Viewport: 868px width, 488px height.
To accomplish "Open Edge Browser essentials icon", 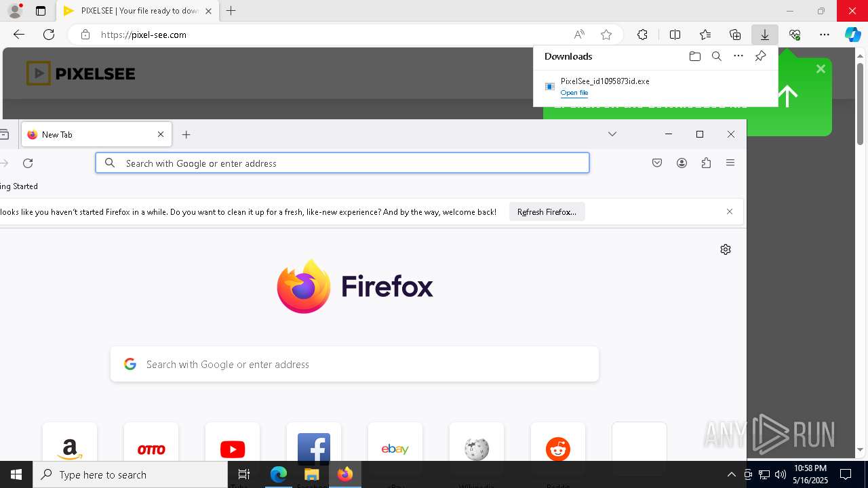I will [795, 35].
